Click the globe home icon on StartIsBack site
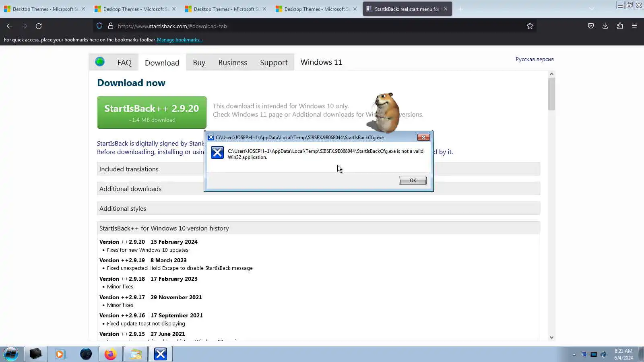The image size is (644, 362). point(100,62)
